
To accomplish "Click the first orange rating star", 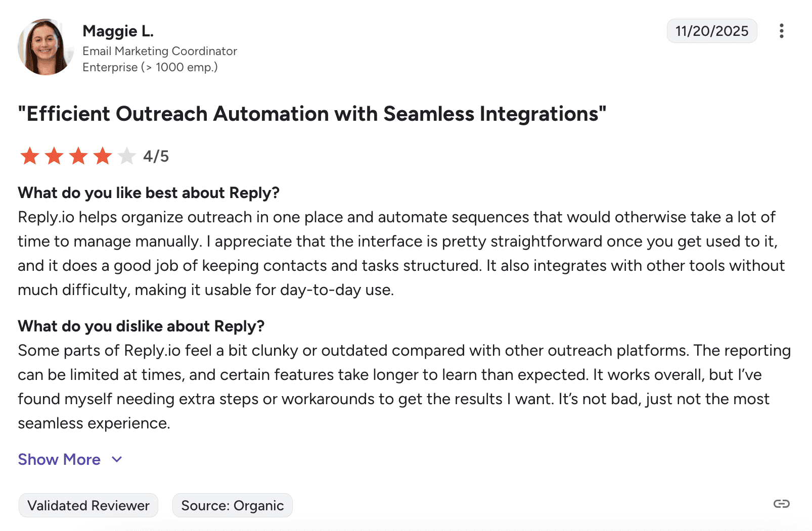I will (x=30, y=156).
